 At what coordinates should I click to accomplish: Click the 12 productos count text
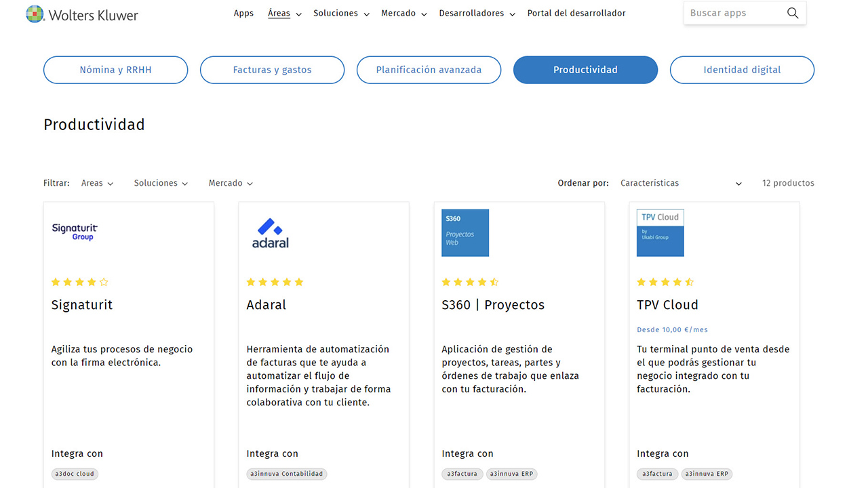(788, 183)
